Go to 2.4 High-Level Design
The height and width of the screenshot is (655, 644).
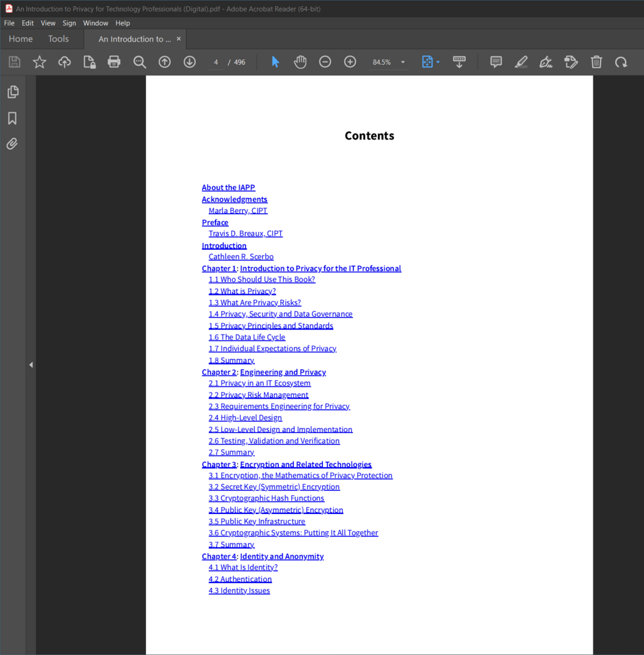pyautogui.click(x=245, y=418)
